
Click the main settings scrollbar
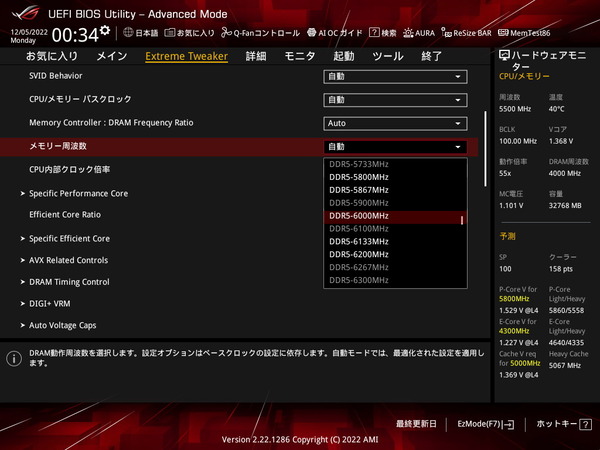click(x=486, y=149)
